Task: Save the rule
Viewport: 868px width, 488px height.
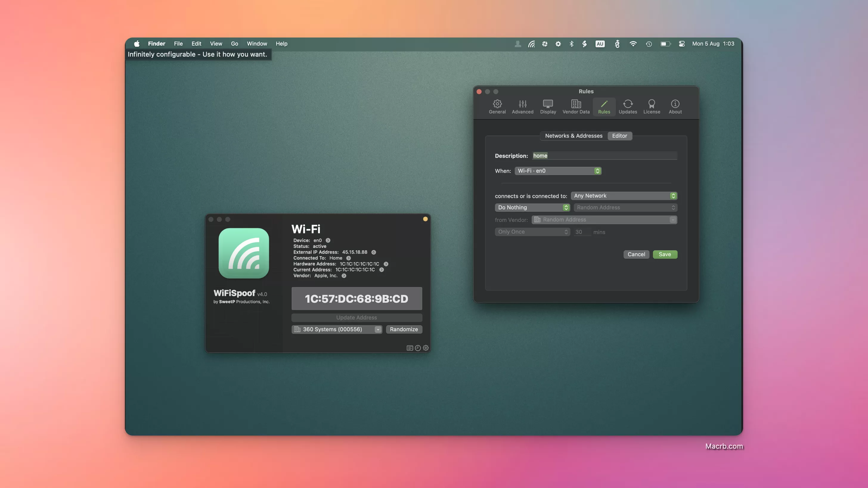Action: [x=665, y=254]
